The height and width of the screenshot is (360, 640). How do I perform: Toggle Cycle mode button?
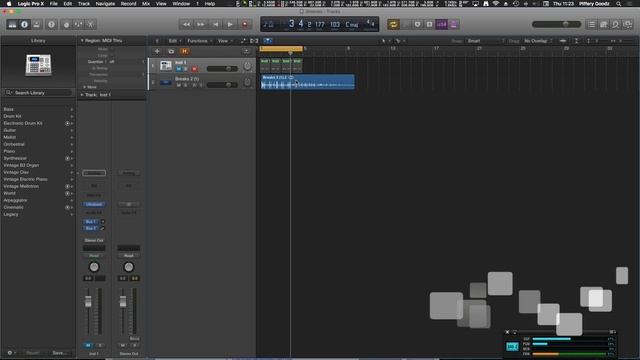tap(393, 24)
